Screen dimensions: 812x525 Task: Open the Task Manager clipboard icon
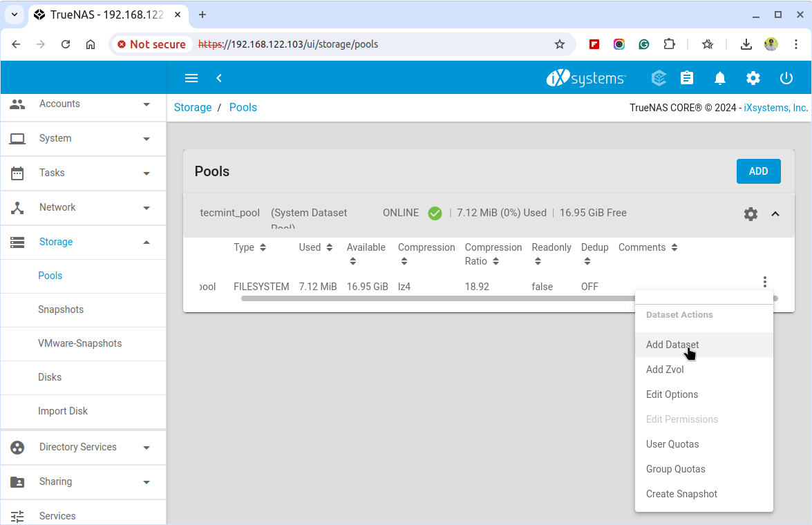687,78
